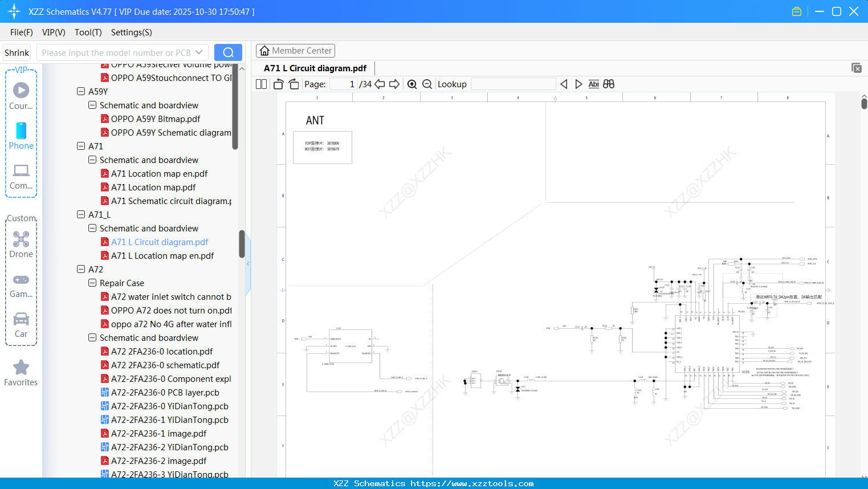
Task: Open the Tool(T) menu
Action: pyautogui.click(x=88, y=32)
